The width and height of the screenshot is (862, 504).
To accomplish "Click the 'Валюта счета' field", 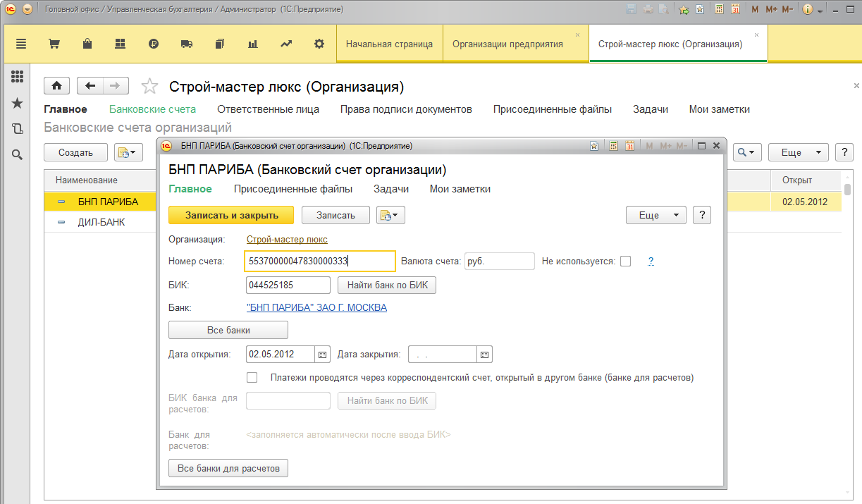I will (x=500, y=262).
